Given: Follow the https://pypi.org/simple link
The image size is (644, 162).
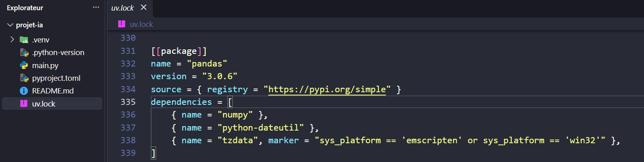Looking at the screenshot, I should pos(327,89).
